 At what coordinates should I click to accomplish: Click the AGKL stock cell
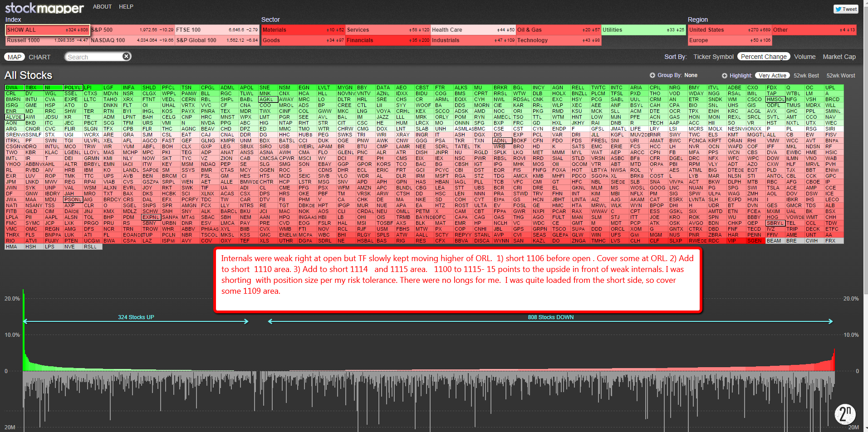(268, 99)
